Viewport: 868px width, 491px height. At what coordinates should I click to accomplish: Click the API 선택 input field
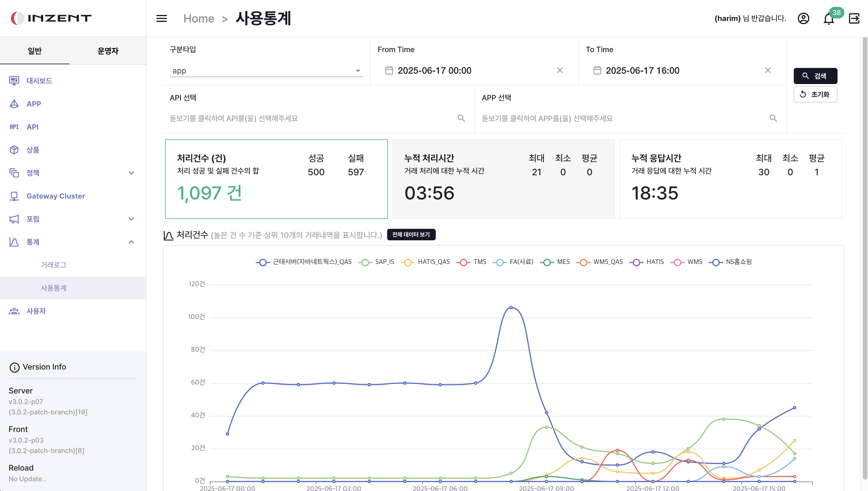312,118
